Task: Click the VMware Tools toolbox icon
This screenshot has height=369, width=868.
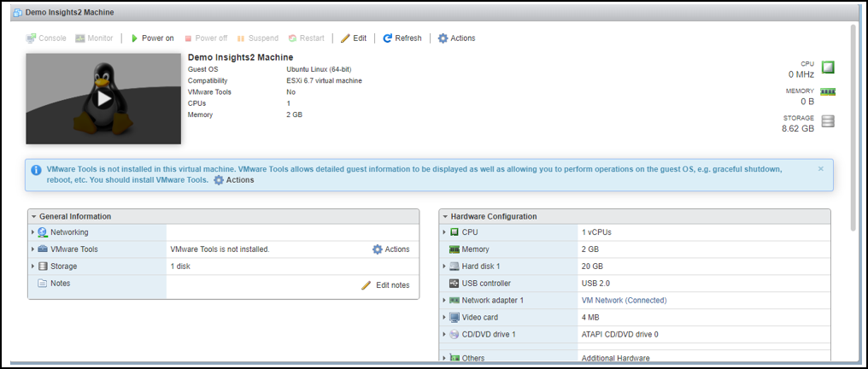Action: point(43,249)
